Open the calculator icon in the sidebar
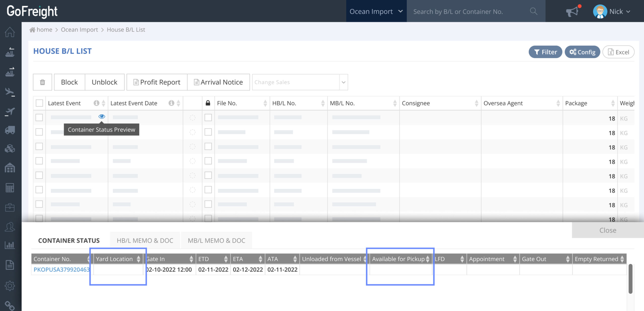 pos(10,188)
